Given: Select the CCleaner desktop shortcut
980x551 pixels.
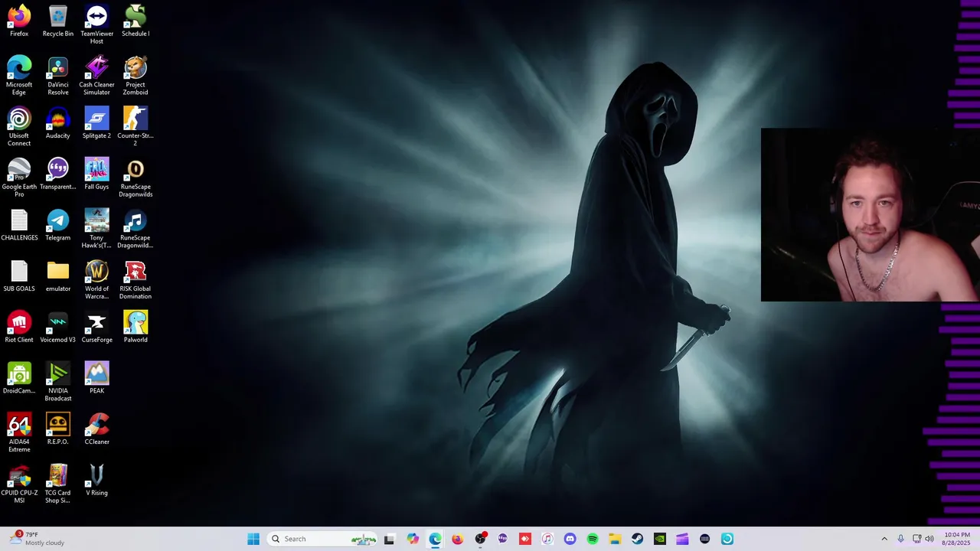Looking at the screenshot, I should tap(96, 429).
